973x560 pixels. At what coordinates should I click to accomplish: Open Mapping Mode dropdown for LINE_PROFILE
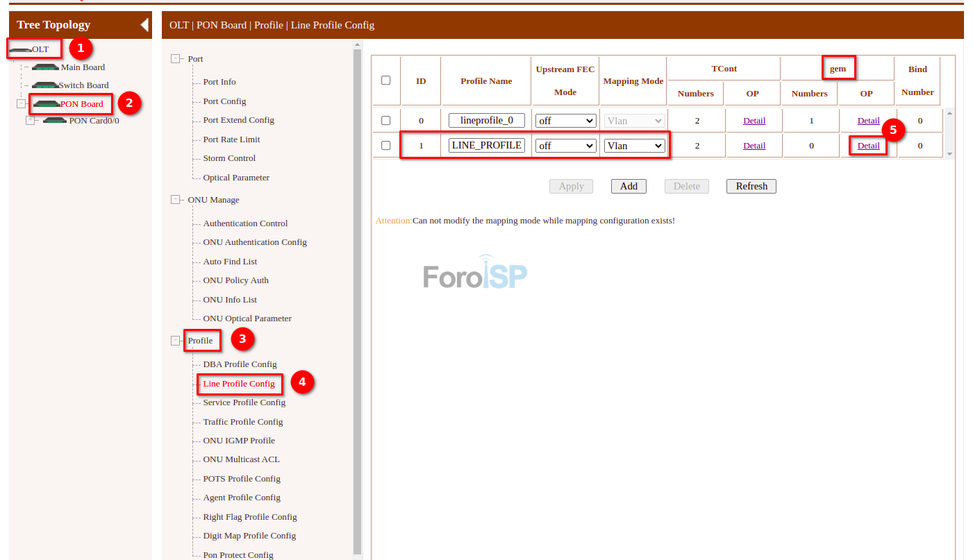(x=634, y=146)
